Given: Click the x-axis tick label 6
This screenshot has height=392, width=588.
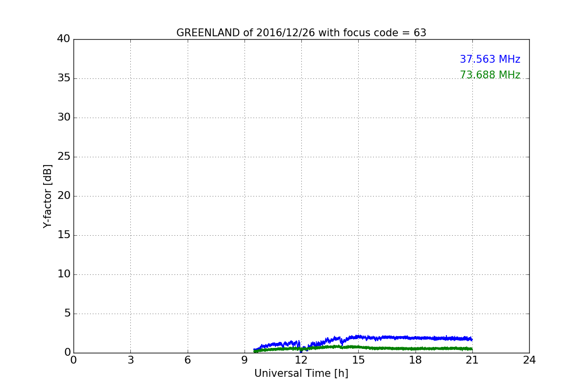Looking at the screenshot, I should pyautogui.click(x=188, y=360).
